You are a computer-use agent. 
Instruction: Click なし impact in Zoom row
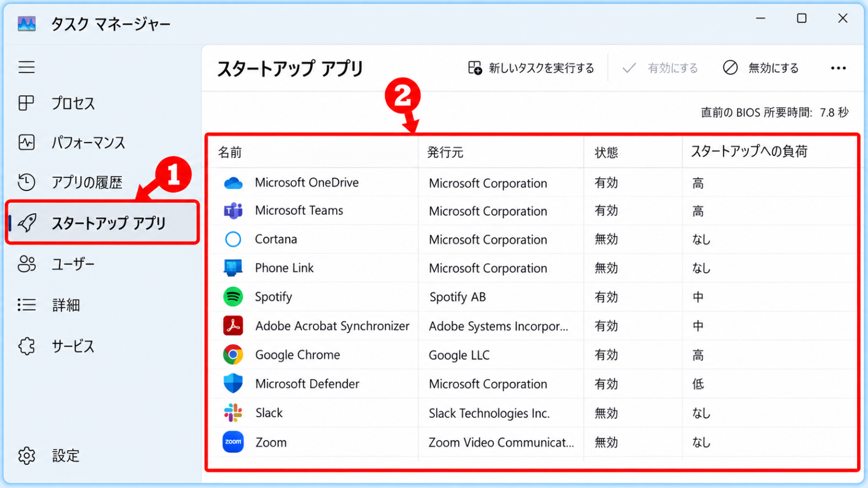coord(701,442)
